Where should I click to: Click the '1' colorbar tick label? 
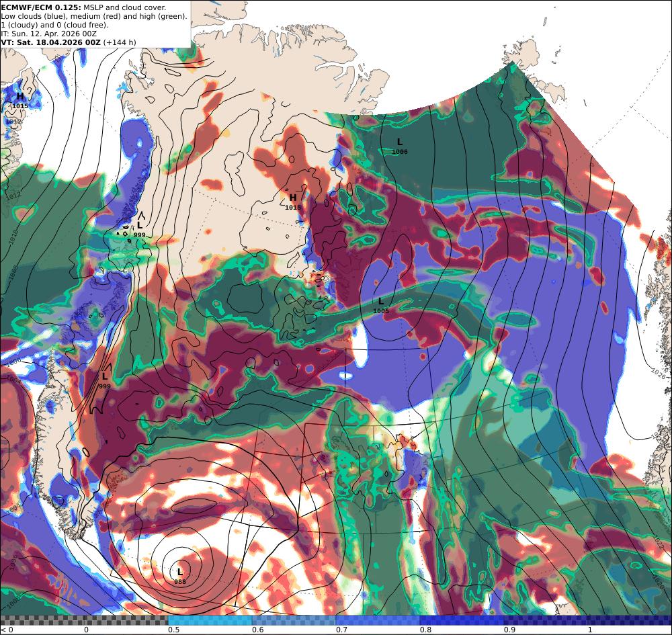pos(590,630)
